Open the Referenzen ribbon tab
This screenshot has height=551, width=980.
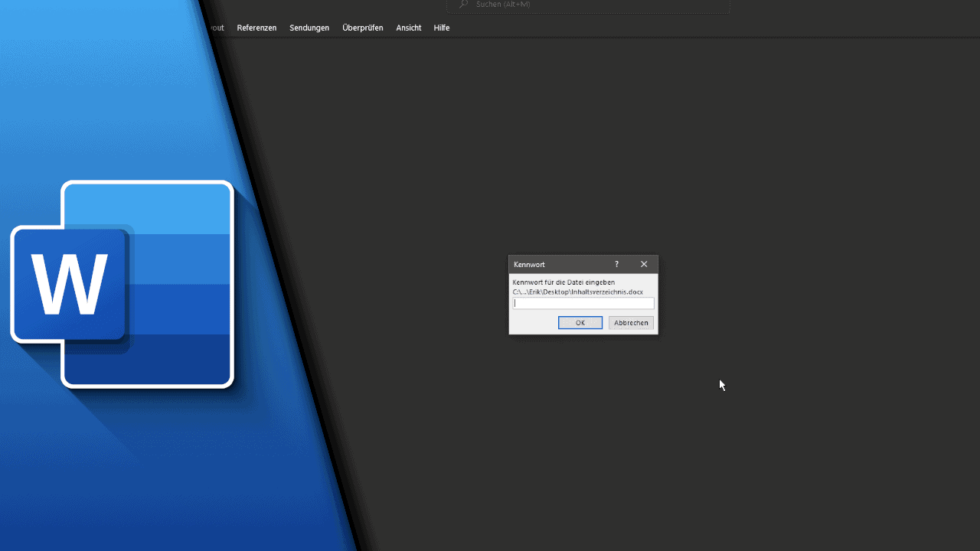(x=256, y=28)
